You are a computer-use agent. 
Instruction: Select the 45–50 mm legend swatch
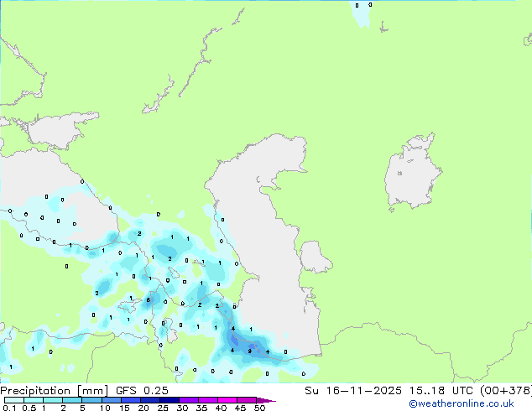(x=247, y=400)
